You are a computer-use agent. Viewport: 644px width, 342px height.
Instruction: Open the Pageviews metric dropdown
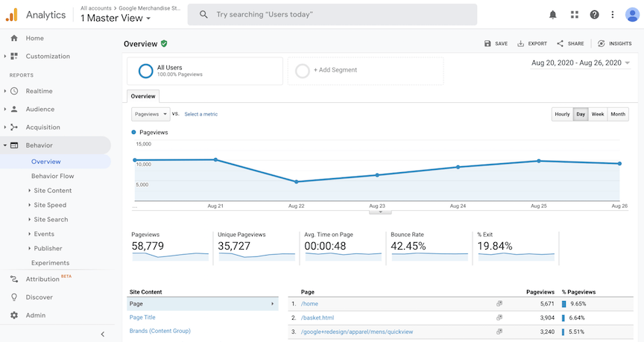click(x=151, y=114)
